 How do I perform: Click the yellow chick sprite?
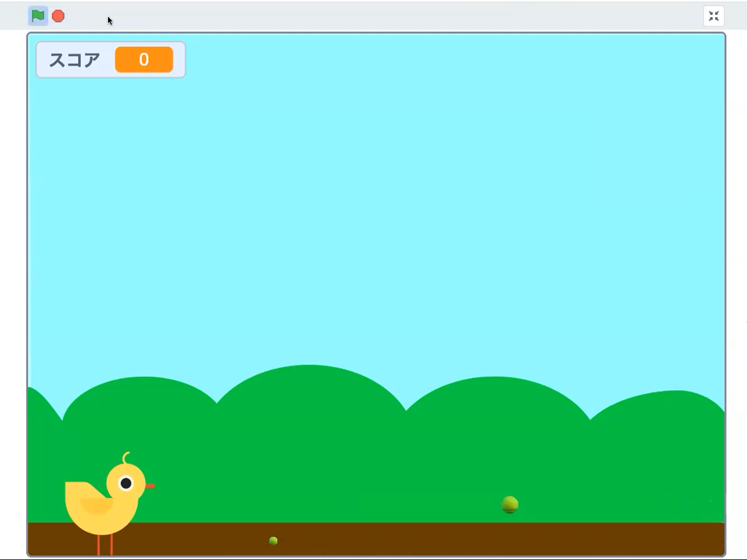coord(109,503)
